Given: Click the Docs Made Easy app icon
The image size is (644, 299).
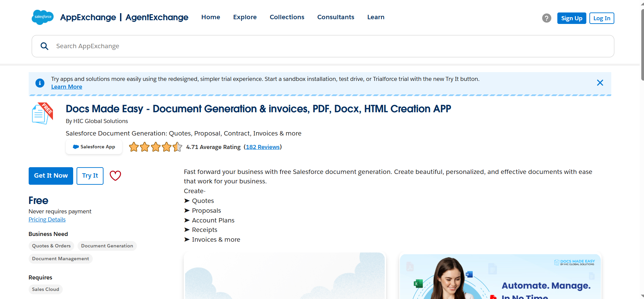Looking at the screenshot, I should (x=42, y=114).
